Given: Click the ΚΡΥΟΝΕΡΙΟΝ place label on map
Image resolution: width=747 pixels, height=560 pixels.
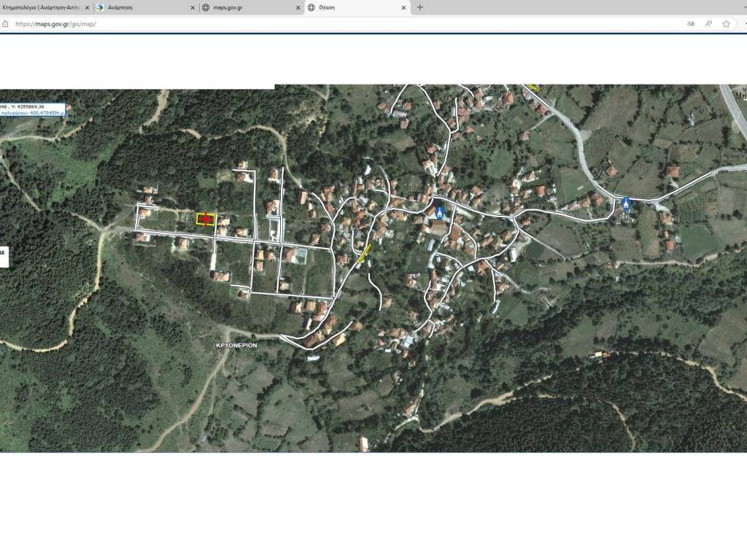Looking at the screenshot, I should coord(236,345).
